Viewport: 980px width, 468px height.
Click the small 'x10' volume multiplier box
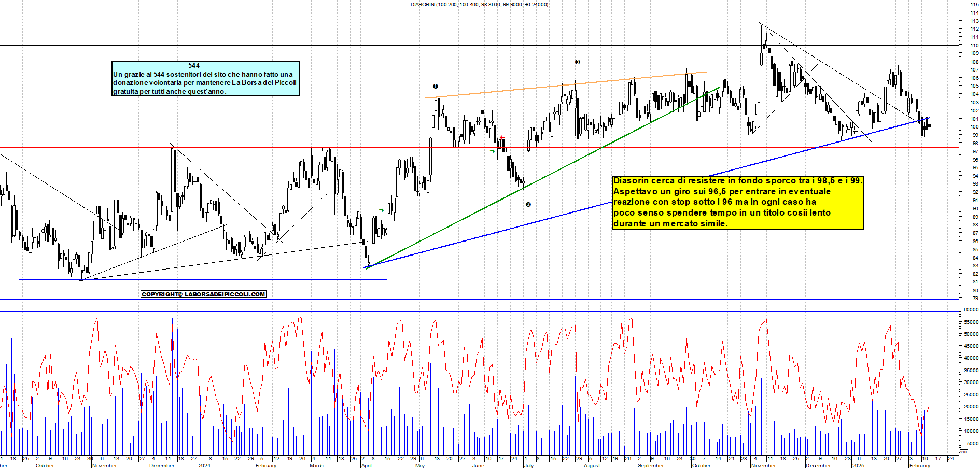tap(963, 452)
